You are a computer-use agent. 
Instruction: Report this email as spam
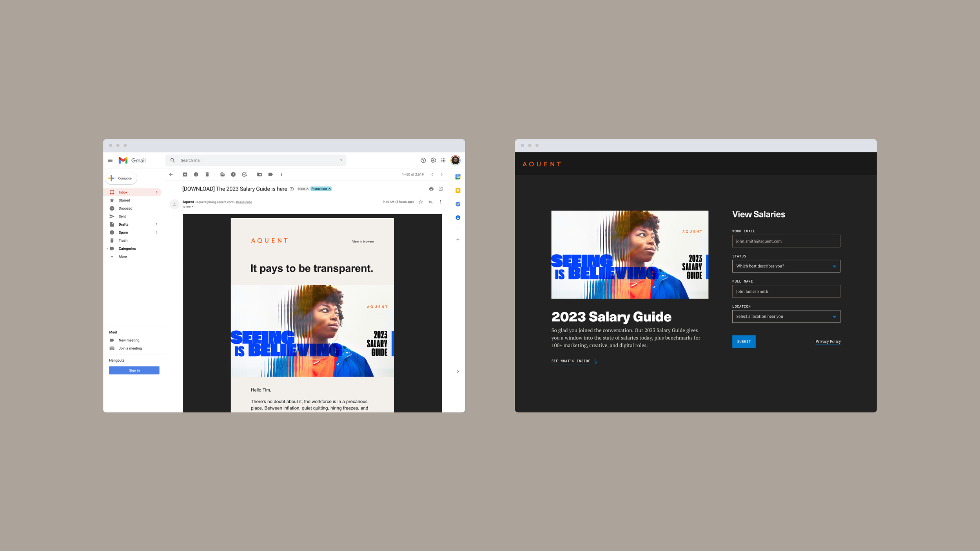pyautogui.click(x=196, y=174)
